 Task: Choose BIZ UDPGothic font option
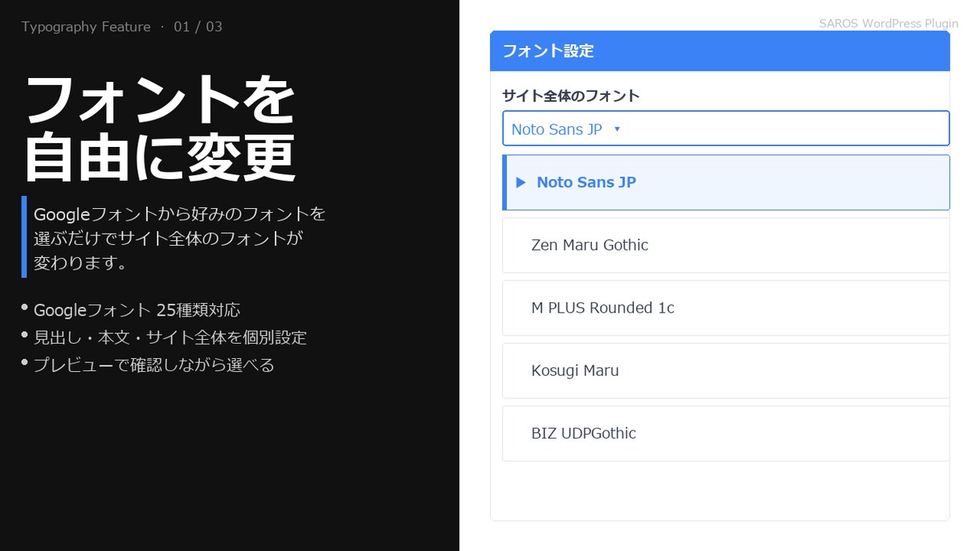click(726, 434)
